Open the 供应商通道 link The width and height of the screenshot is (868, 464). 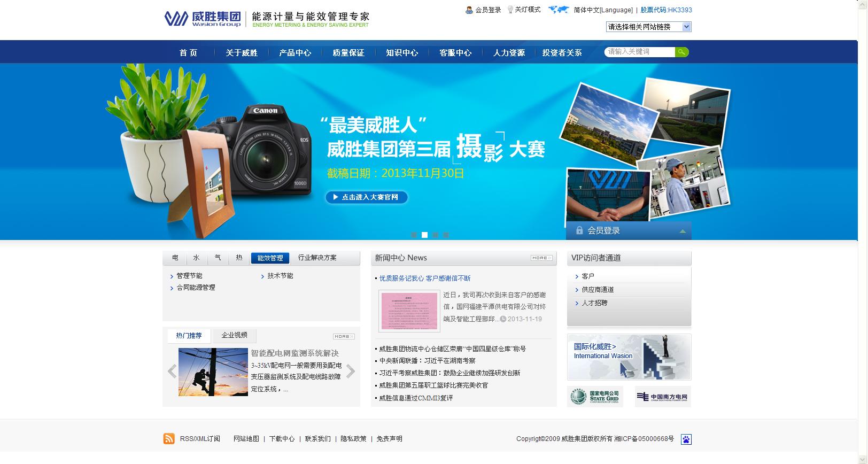coord(598,290)
